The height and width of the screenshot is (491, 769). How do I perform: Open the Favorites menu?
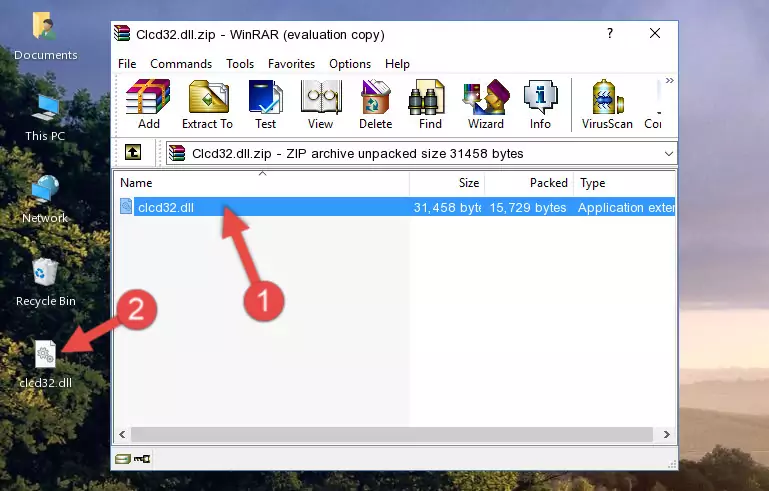tap(291, 64)
